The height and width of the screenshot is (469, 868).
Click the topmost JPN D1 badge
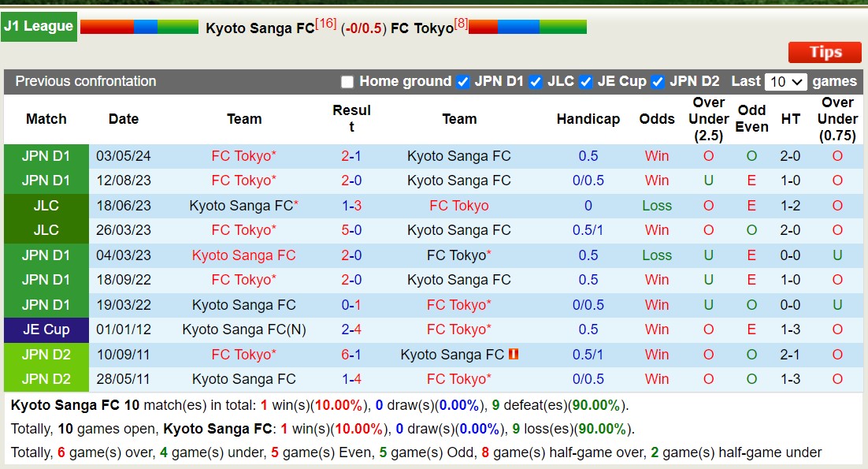tap(46, 155)
